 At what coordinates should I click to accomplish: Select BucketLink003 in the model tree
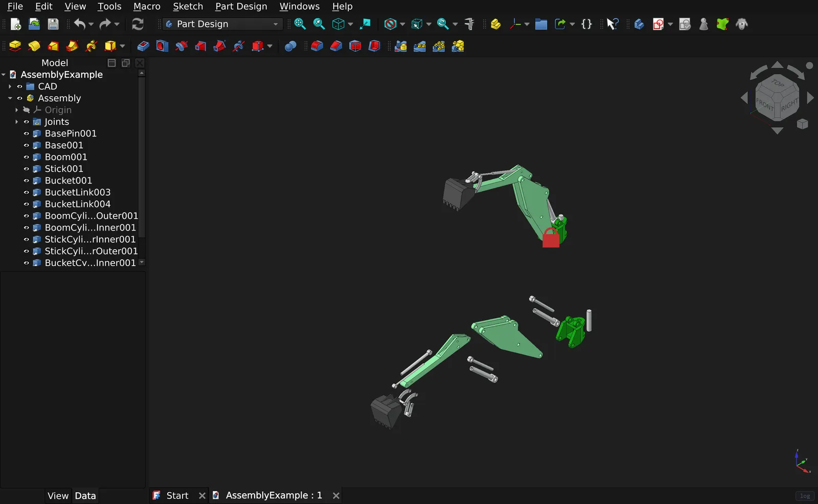(x=78, y=192)
